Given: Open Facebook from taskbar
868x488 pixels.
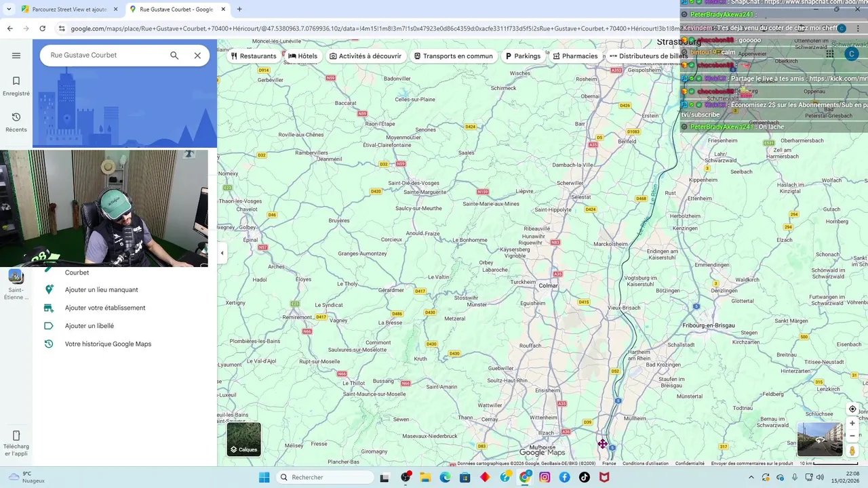Looking at the screenshot, I should point(564,477).
